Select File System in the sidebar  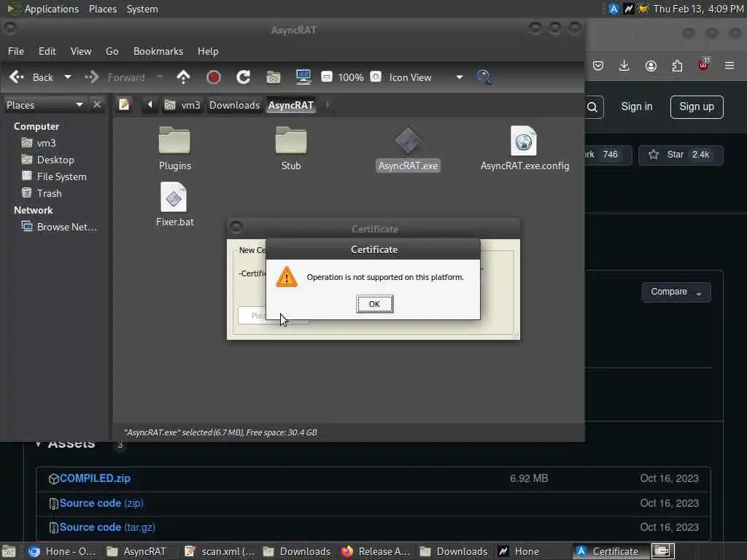point(54,176)
